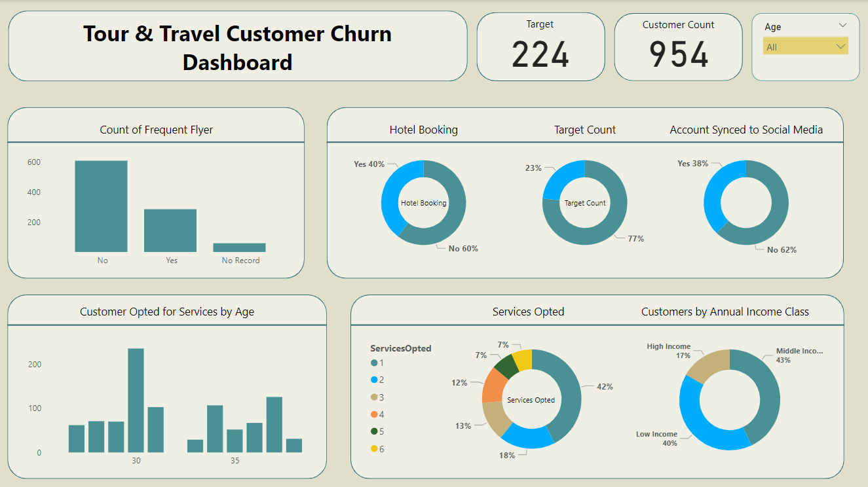Click the blue legend marker for service 2
This screenshot has width=868, height=487.
374,380
